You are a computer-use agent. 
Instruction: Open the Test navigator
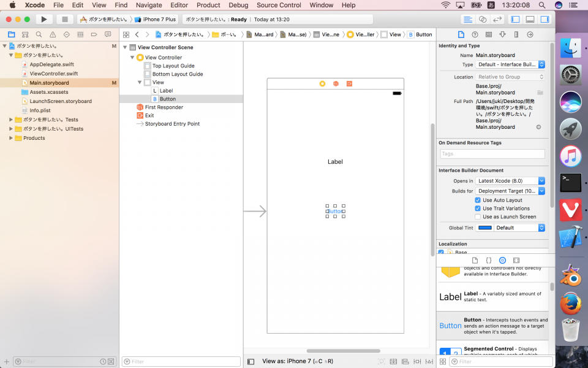point(67,34)
